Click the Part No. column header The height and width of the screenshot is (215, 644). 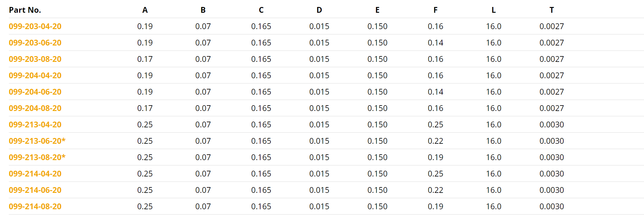point(25,10)
